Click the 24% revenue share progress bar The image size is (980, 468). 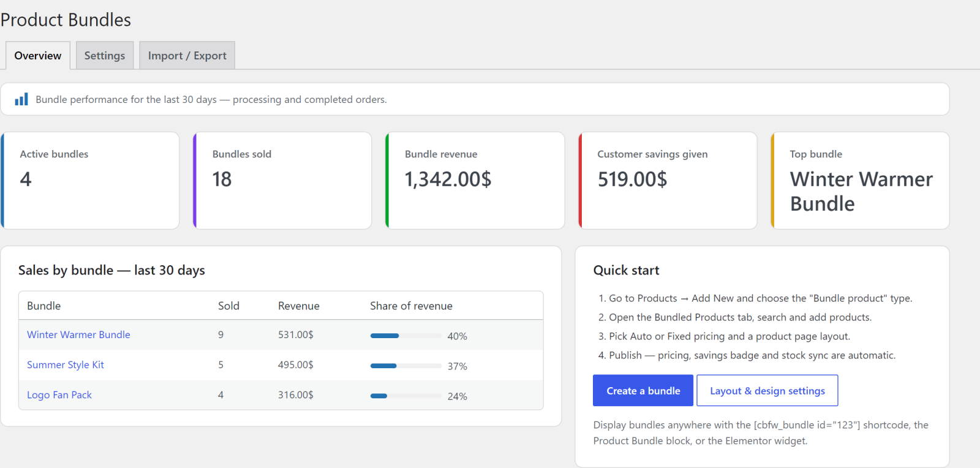pyautogui.click(x=405, y=396)
